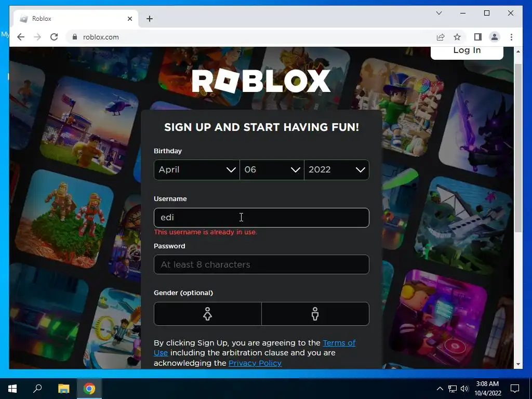Open the birthday year dropdown showing 2022
Viewport: 532px width, 399px height.
point(337,170)
